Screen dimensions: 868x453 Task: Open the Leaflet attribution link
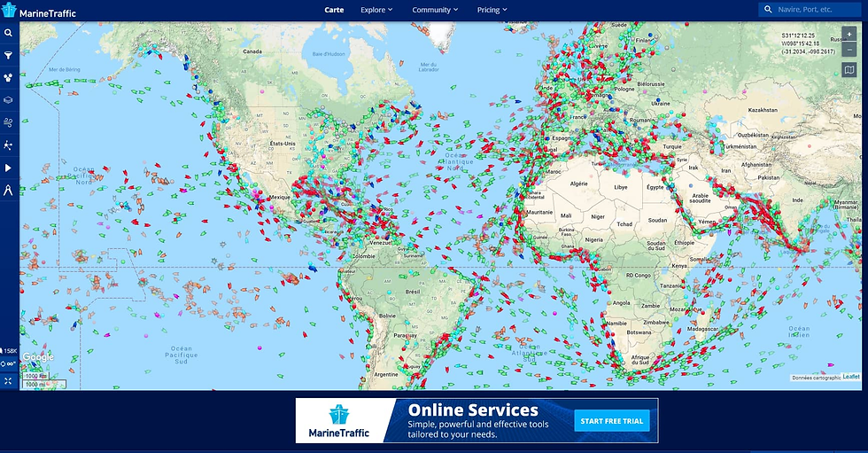click(851, 377)
